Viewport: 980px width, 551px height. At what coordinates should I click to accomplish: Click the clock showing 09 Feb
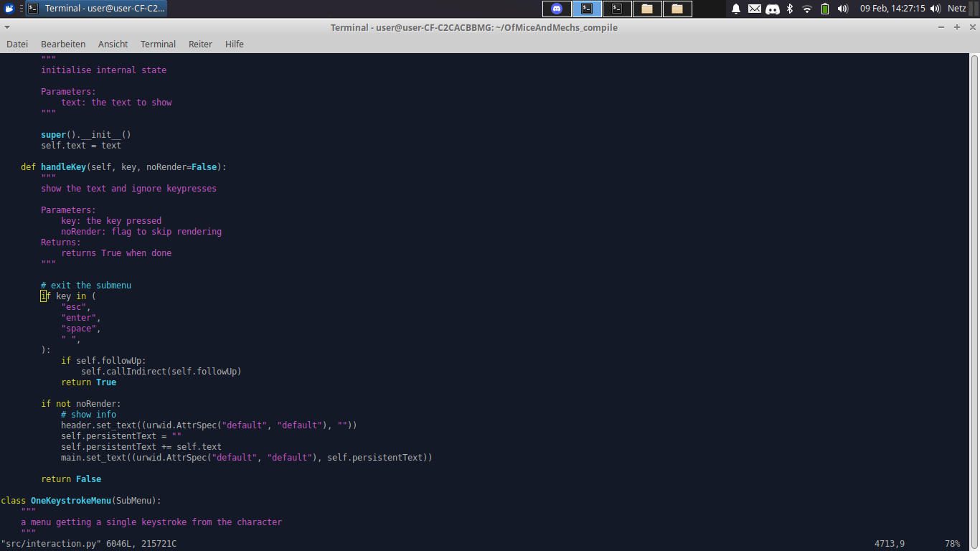point(892,9)
